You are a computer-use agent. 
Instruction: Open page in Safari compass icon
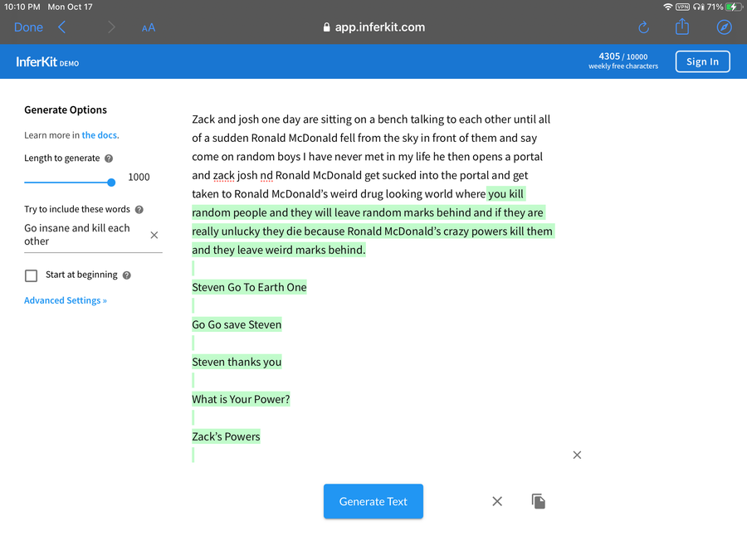(x=724, y=27)
